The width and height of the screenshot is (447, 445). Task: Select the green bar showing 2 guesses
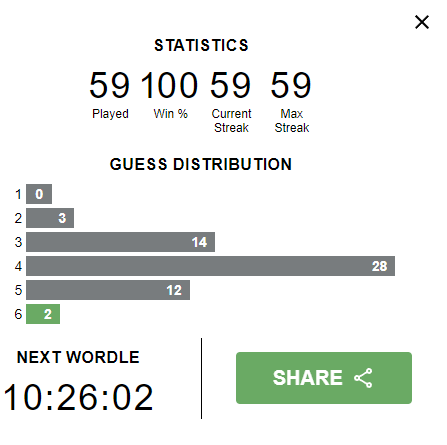43,314
